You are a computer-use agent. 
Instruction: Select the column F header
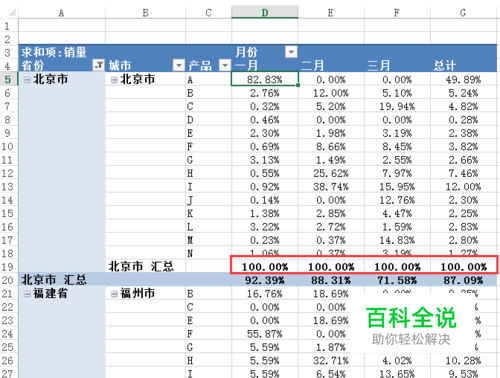[x=397, y=13]
